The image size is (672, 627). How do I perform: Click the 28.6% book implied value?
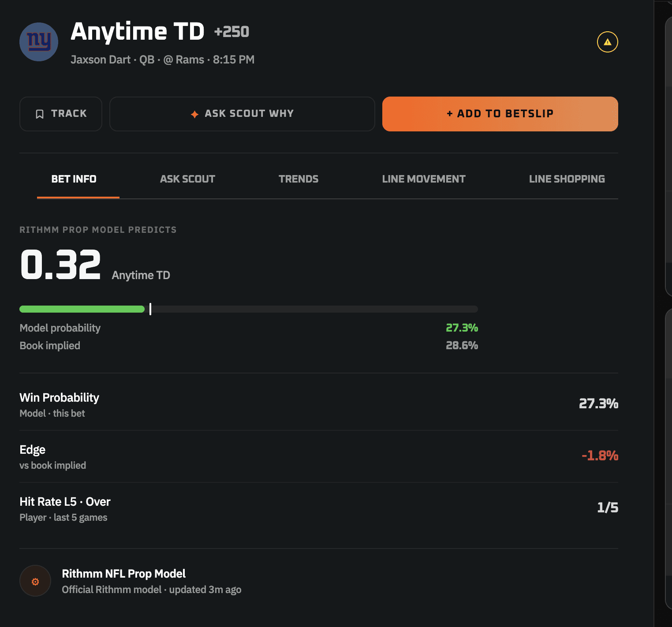(x=462, y=345)
